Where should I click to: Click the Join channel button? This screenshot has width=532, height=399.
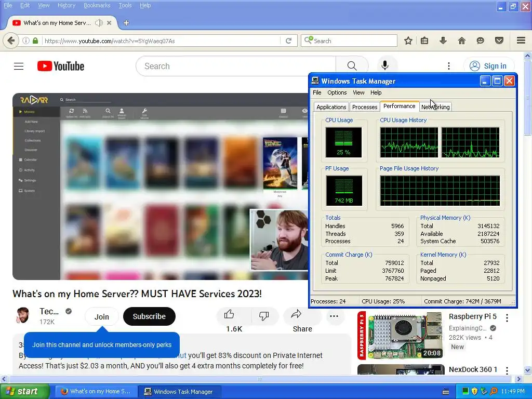tap(101, 316)
